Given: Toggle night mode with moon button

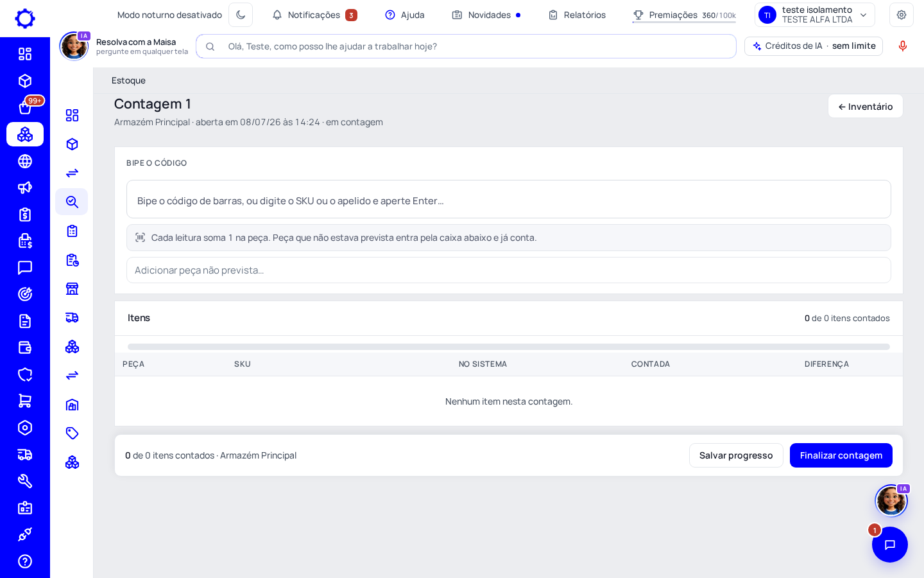Looking at the screenshot, I should (241, 15).
